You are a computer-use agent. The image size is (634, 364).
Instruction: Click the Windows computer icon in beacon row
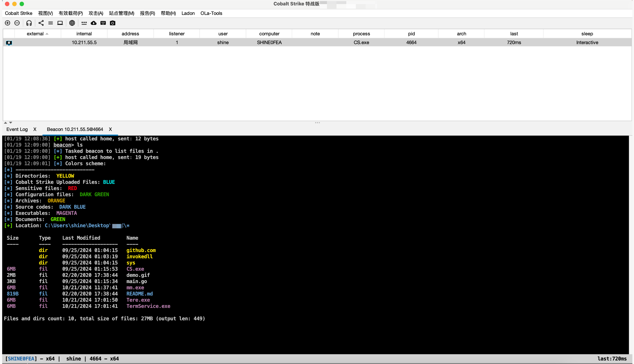(9, 43)
